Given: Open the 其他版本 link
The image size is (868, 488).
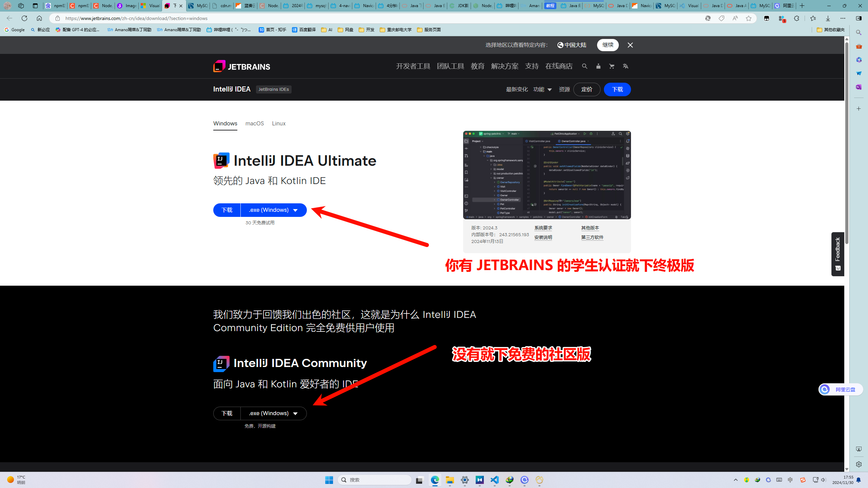Looking at the screenshot, I should (590, 228).
